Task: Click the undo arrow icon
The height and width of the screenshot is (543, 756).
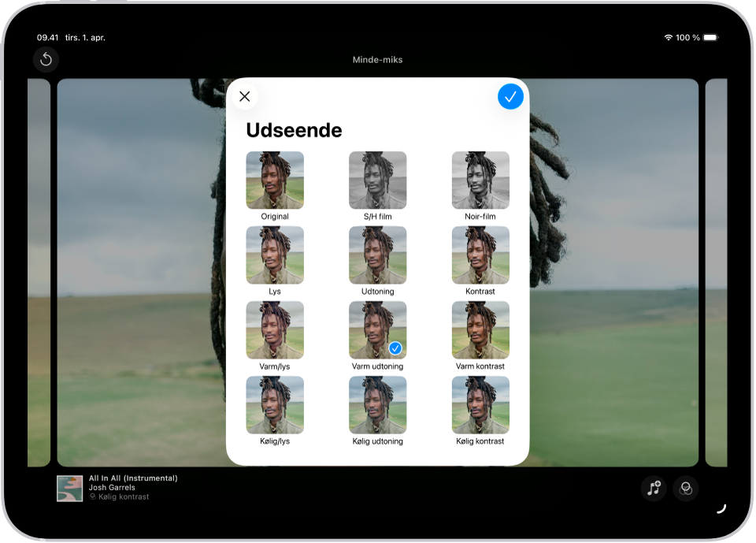Action: coord(46,59)
